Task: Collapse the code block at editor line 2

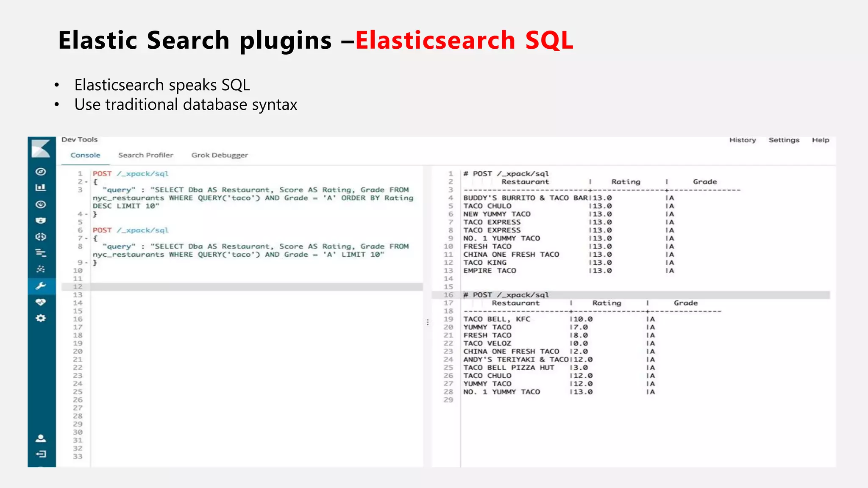Action: (x=86, y=182)
